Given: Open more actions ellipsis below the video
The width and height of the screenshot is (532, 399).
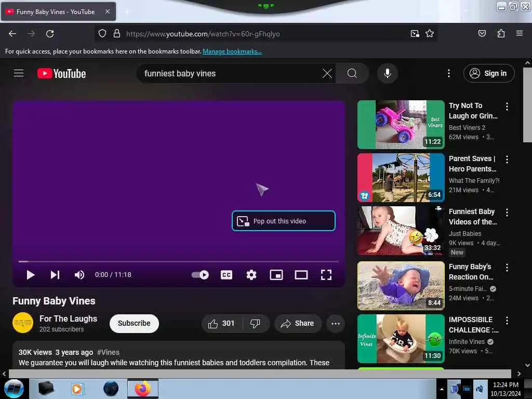Looking at the screenshot, I should (x=336, y=323).
